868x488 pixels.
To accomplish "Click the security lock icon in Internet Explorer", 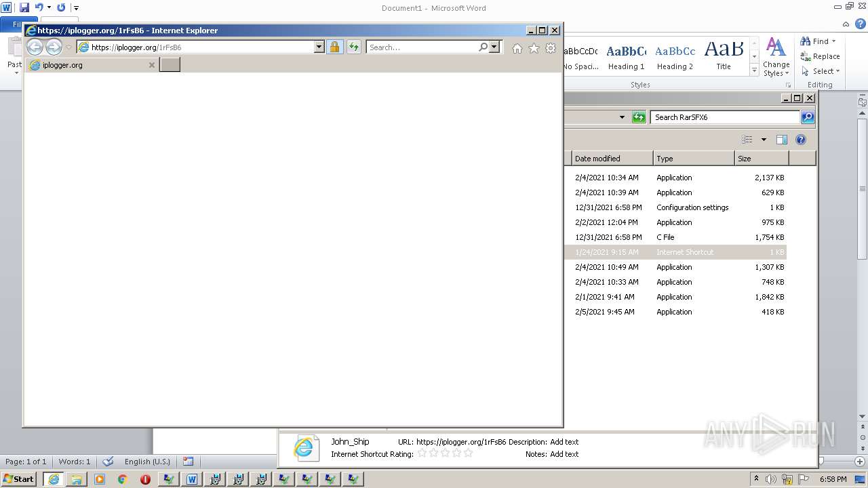I will coord(334,47).
